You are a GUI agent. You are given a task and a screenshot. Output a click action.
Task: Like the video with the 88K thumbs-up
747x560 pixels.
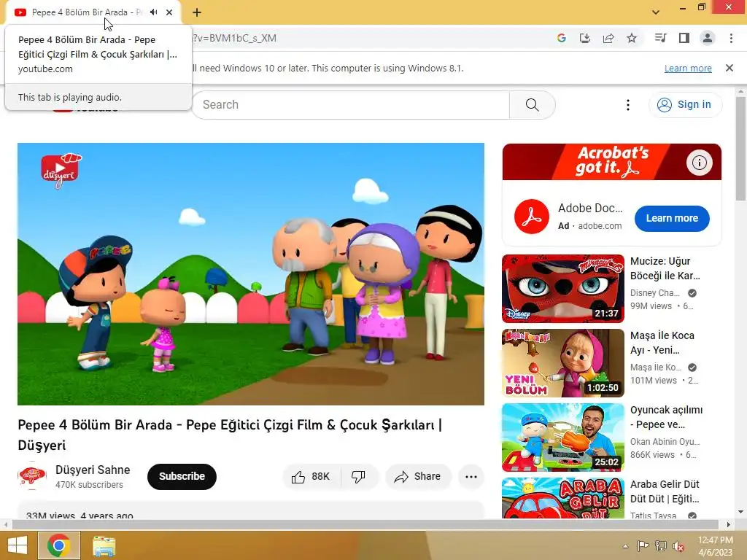point(311,477)
